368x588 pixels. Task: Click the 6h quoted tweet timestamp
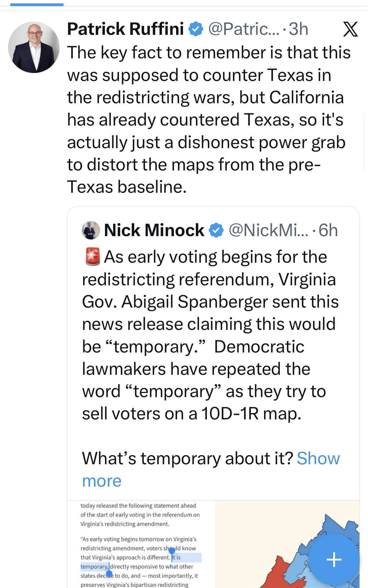click(x=328, y=230)
